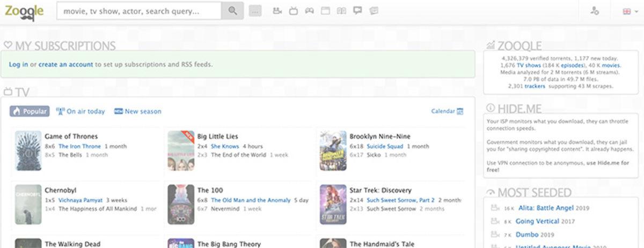Viewport: 644px width, 248px height.
Task: Open the applications window icon in the header
Action: (326, 11)
